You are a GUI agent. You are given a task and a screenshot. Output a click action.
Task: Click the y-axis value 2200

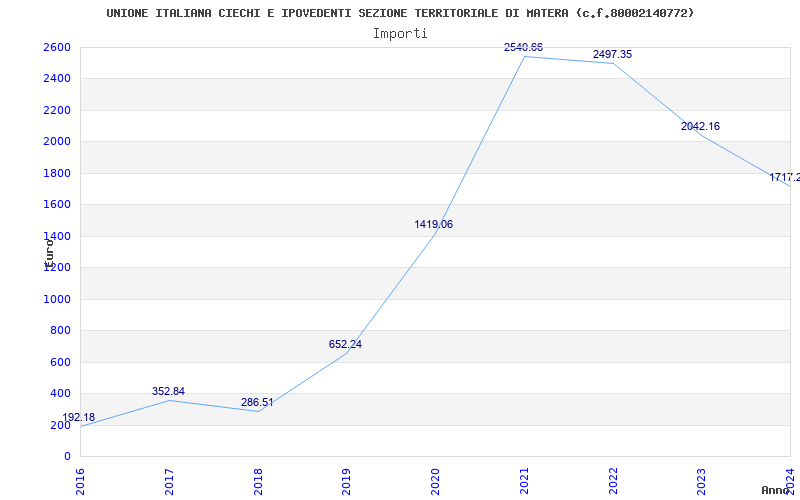[57, 110]
